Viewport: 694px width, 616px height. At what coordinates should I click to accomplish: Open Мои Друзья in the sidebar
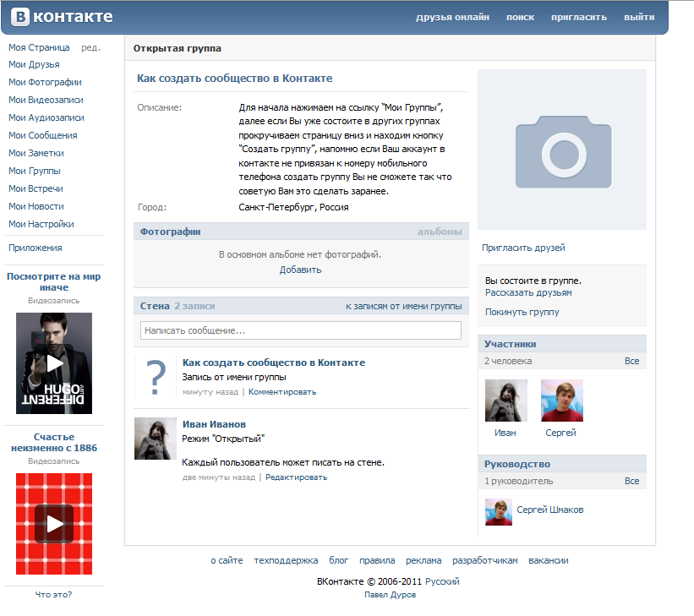(x=34, y=64)
